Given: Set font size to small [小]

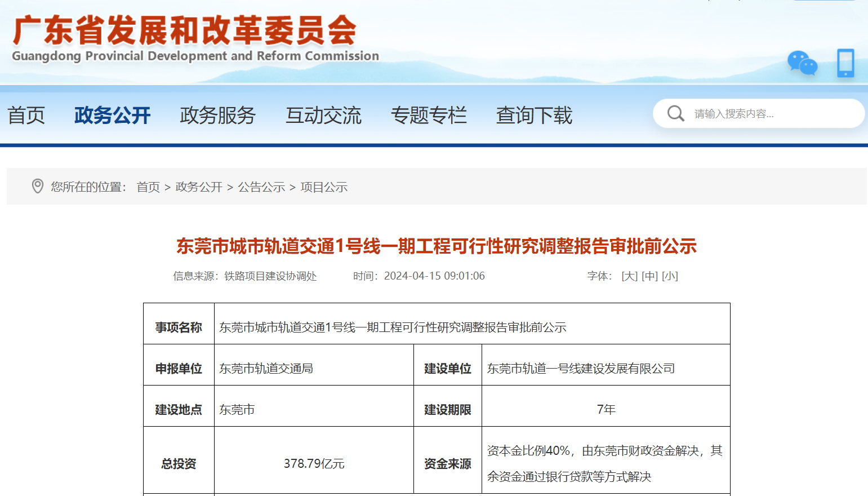Looking at the screenshot, I should click(670, 276).
